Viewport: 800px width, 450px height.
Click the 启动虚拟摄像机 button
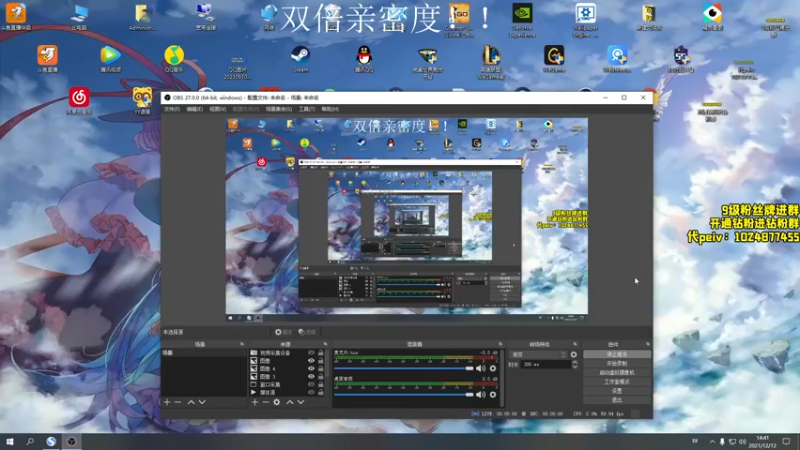click(x=617, y=372)
